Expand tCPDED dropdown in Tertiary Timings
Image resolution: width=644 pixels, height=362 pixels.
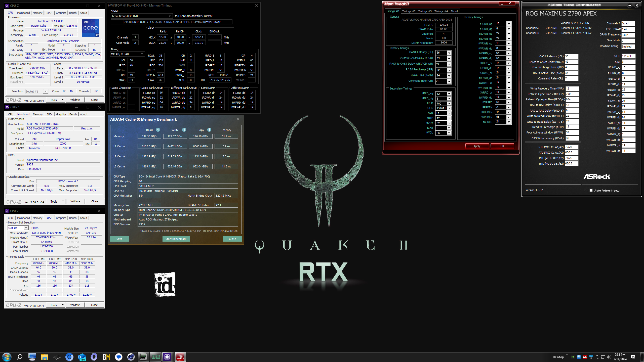click(x=509, y=122)
